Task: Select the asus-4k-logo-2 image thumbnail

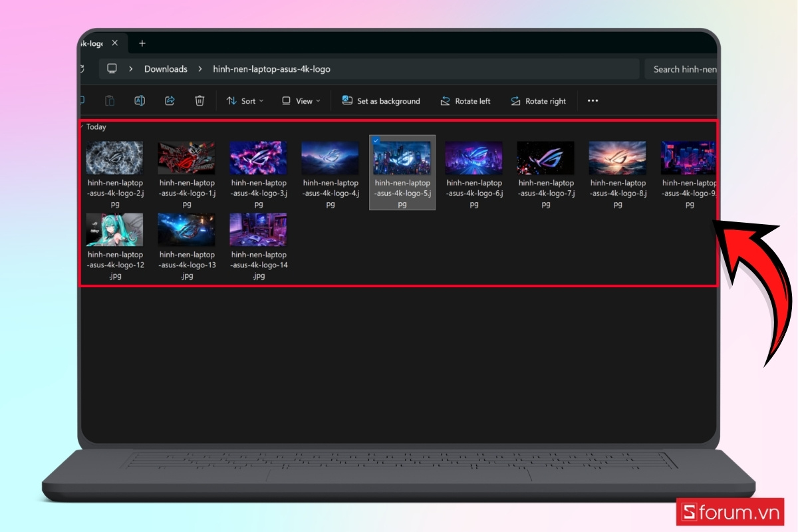Action: (114, 158)
